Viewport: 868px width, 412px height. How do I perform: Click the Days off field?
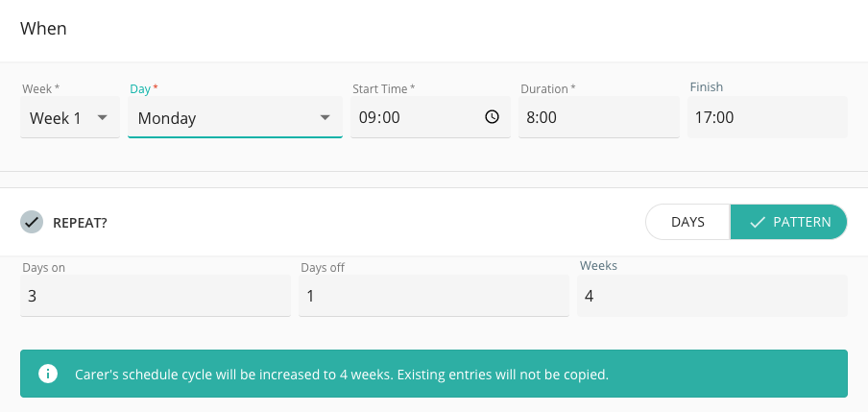coord(433,296)
